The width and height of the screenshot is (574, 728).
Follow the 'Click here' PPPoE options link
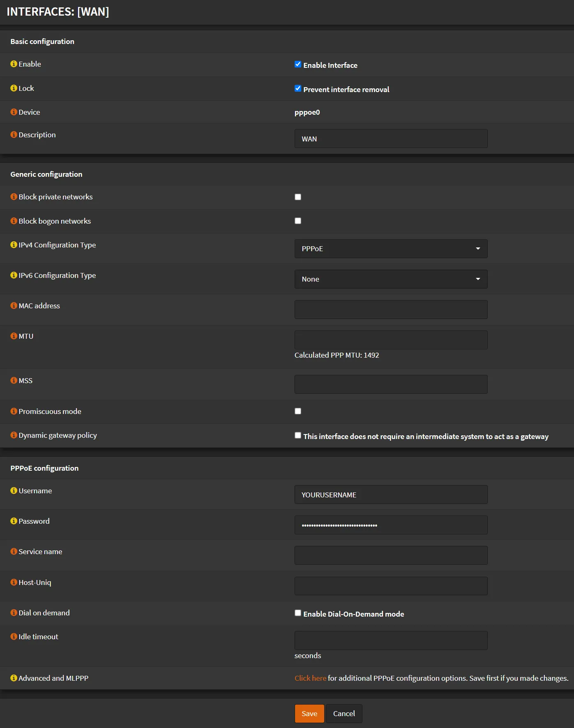tap(310, 678)
